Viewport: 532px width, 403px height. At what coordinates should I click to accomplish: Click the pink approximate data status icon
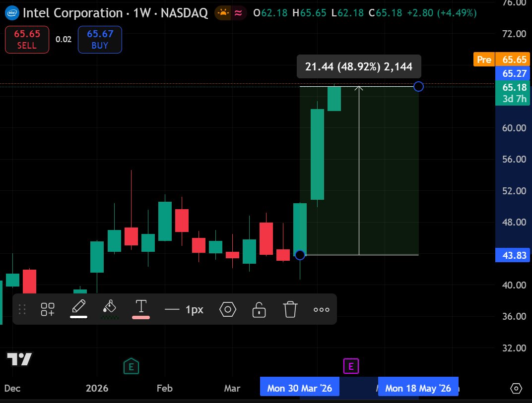click(238, 13)
